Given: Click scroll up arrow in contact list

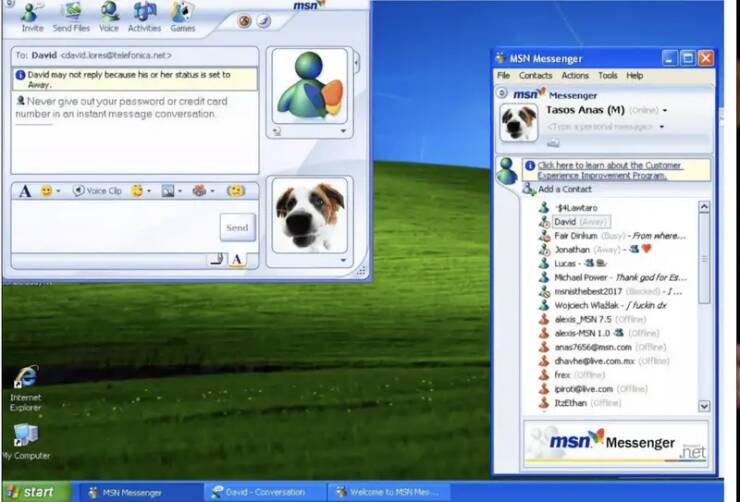Looking at the screenshot, I should point(704,207).
